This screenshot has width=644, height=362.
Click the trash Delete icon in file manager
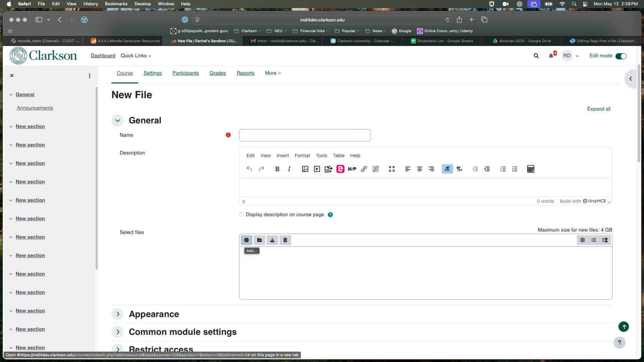(285, 240)
